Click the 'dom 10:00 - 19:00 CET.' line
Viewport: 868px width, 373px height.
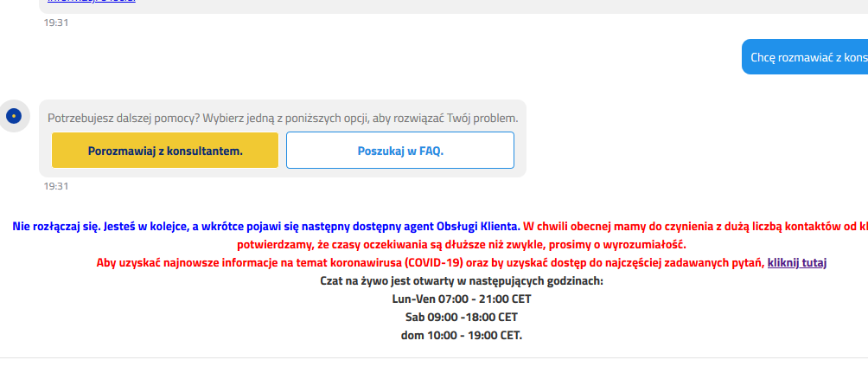pyautogui.click(x=462, y=335)
